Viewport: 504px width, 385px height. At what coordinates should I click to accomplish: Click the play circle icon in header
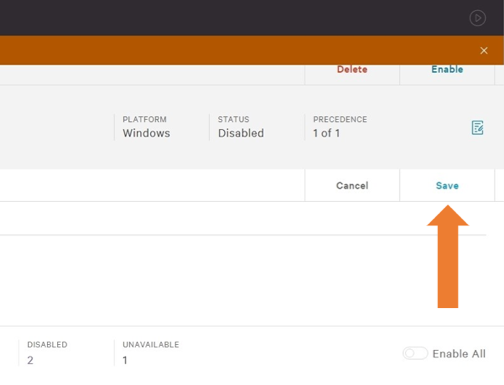477,18
